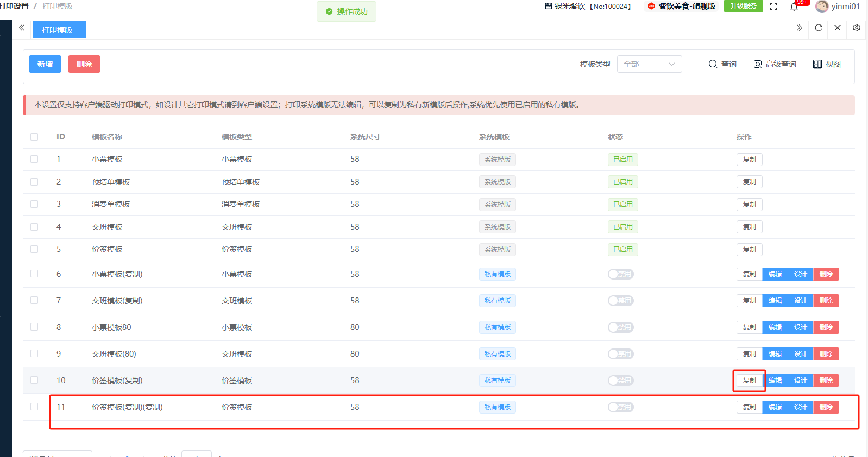Enable the status switch for 小票模板80
The width and height of the screenshot is (868, 457).
620,327
